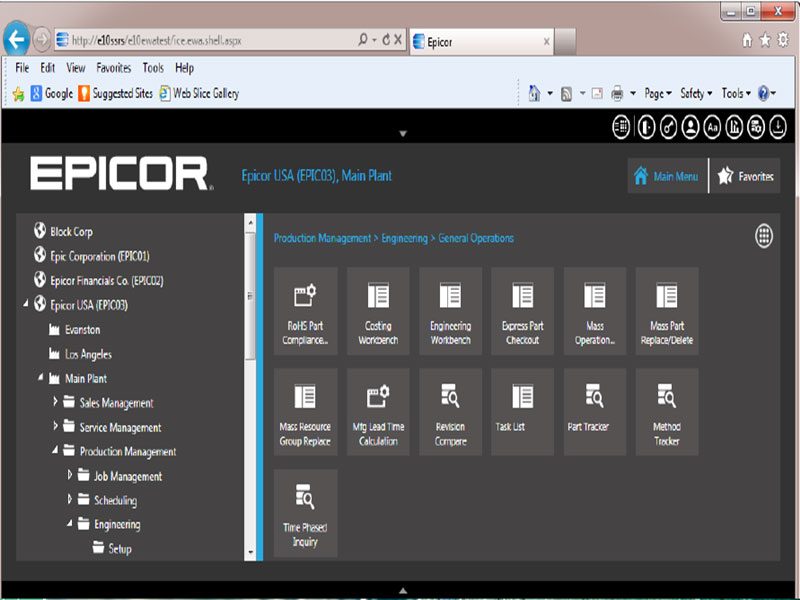Click the bar chart icon in top bar
The image size is (800, 600).
coord(734,127)
